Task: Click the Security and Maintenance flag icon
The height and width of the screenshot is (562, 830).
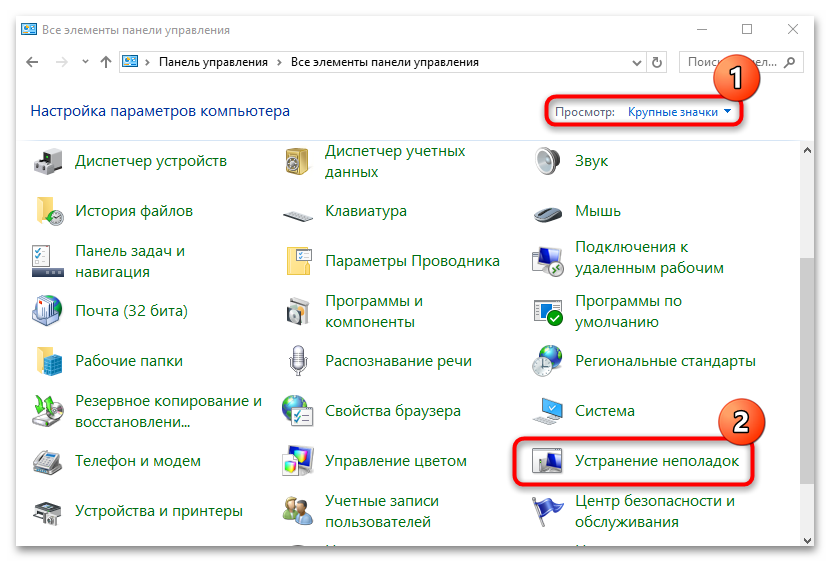Action: pos(547,511)
